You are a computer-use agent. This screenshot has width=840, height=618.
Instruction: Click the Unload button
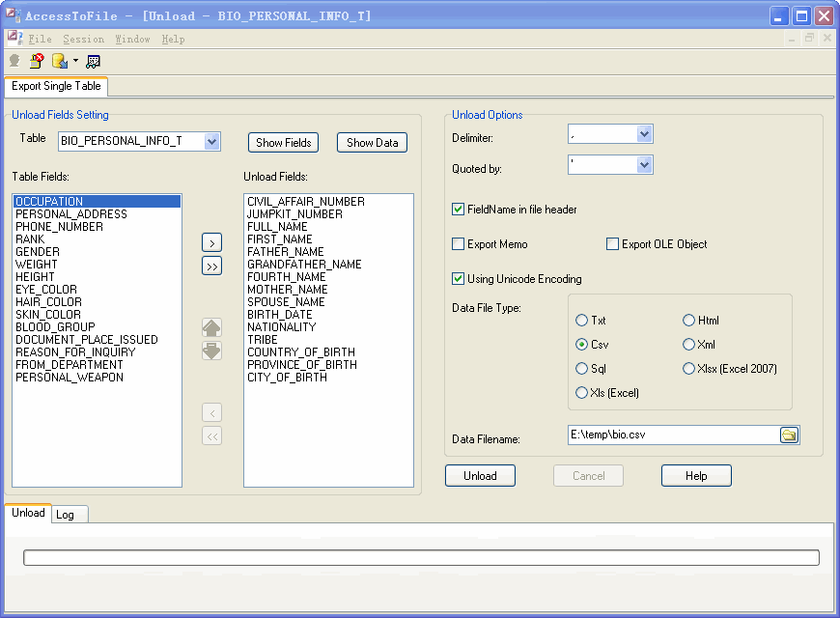tap(480, 476)
